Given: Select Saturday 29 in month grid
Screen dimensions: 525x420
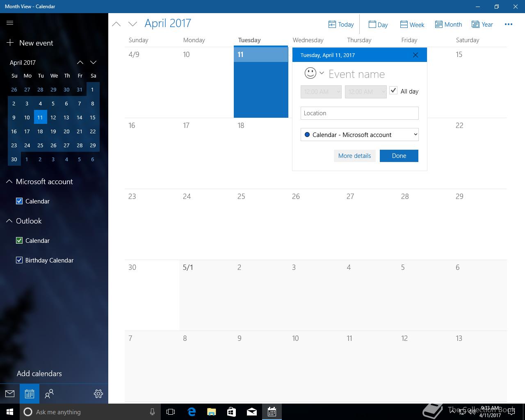Looking at the screenshot, I should [x=479, y=224].
